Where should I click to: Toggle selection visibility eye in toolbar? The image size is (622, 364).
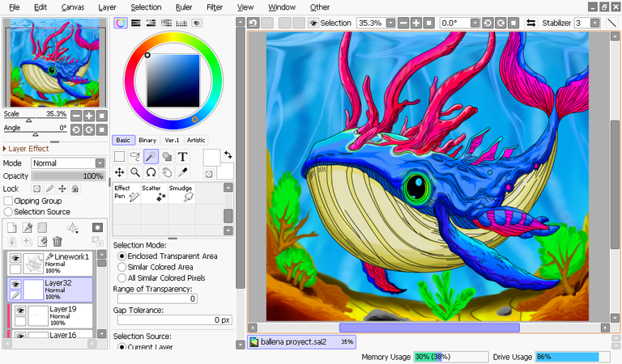[313, 23]
